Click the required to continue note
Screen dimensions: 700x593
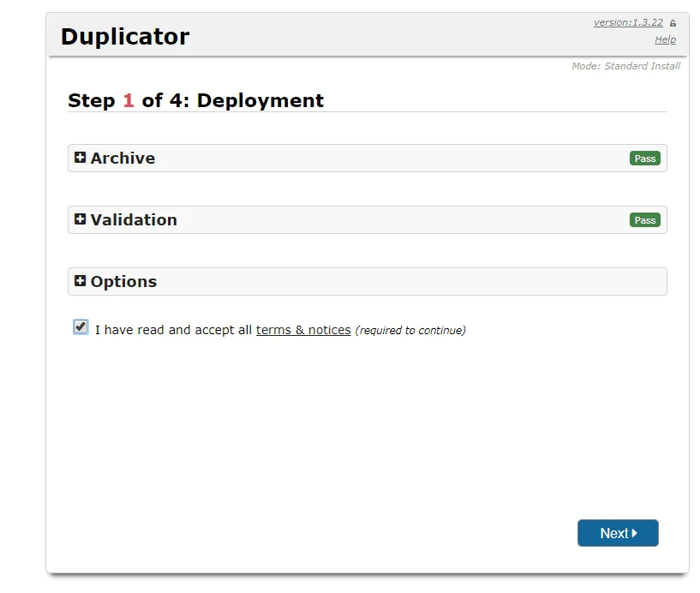(410, 330)
